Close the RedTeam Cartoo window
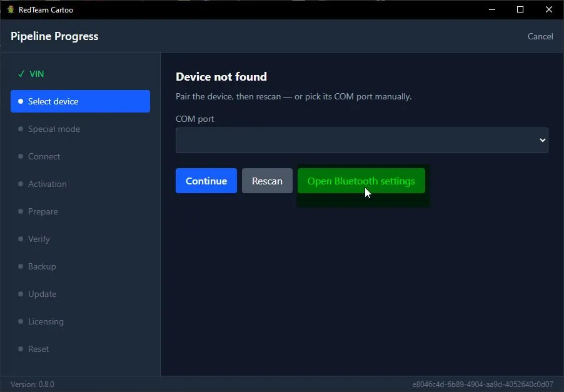 [549, 10]
